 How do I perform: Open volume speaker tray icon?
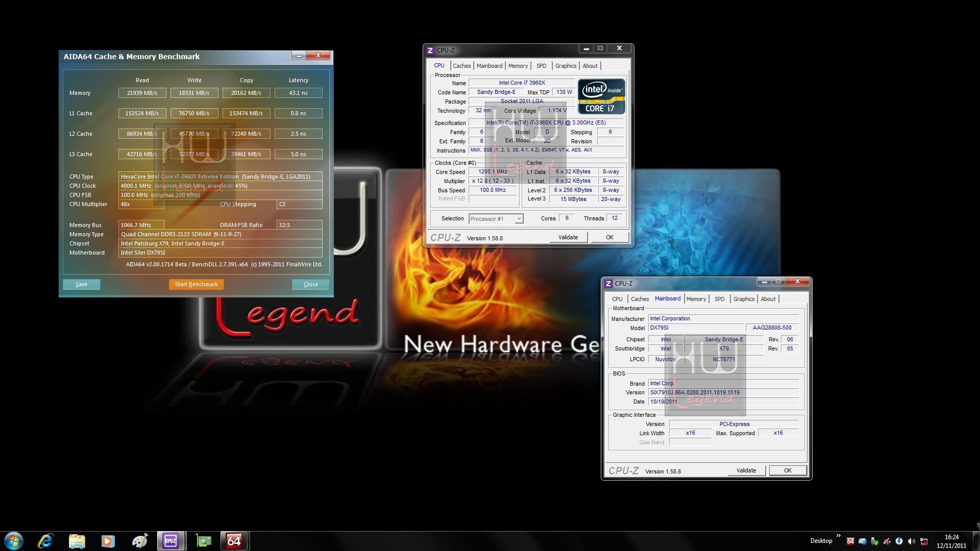pos(912,541)
